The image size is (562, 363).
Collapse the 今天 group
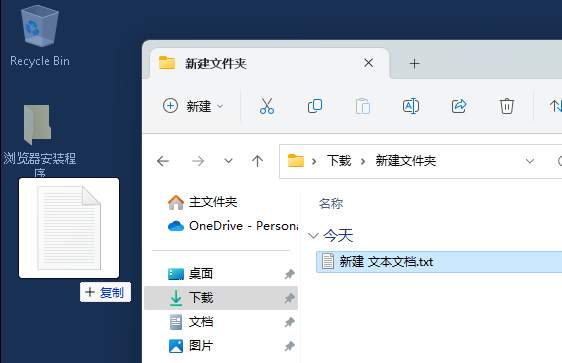(x=313, y=236)
